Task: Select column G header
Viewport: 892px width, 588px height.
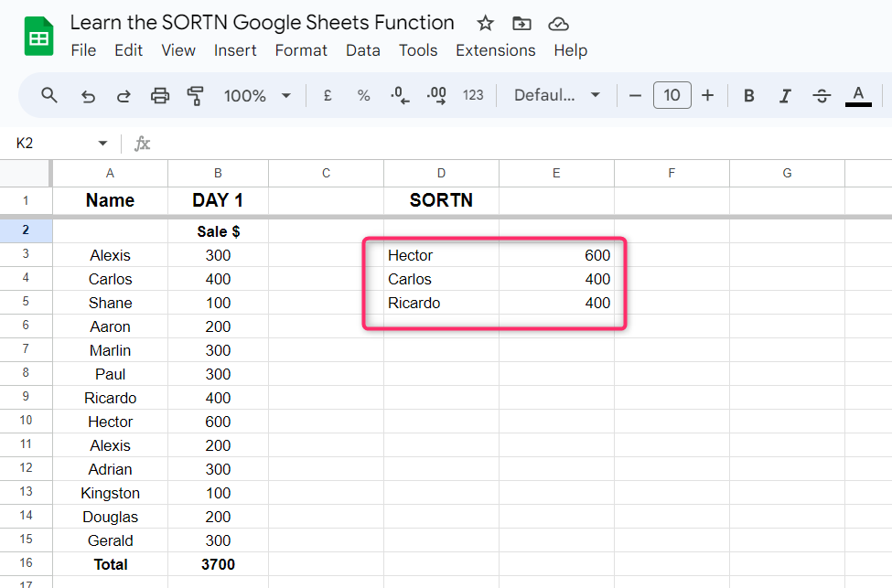Action: pyautogui.click(x=788, y=174)
